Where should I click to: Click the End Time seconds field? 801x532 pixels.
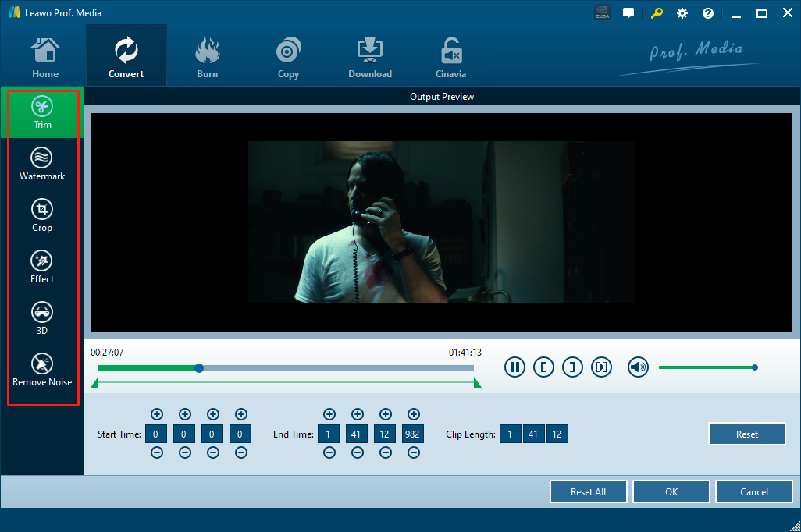pyautogui.click(x=385, y=434)
